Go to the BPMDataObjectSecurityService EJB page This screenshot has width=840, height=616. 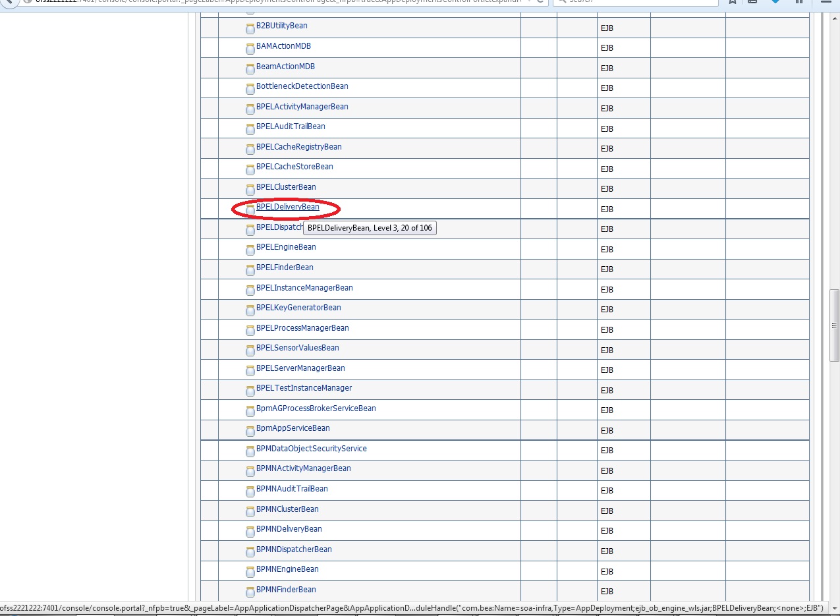click(312, 449)
